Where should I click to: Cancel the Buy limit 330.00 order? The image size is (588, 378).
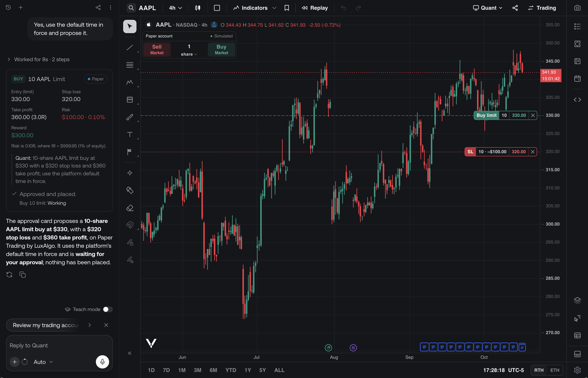click(533, 115)
